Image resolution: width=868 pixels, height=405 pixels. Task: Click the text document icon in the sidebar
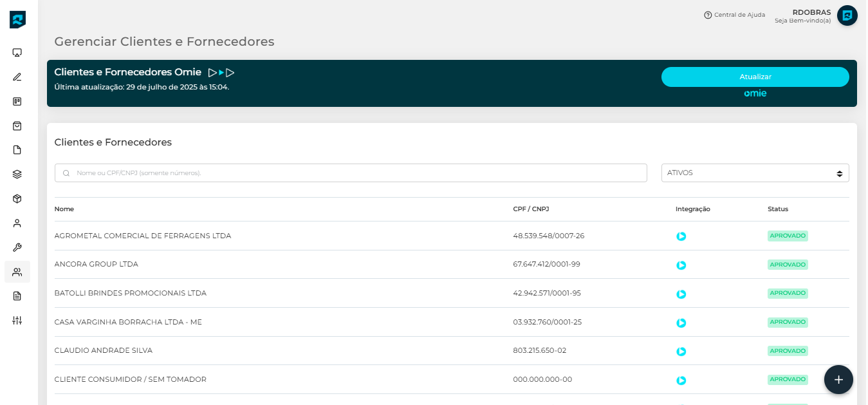(x=17, y=296)
